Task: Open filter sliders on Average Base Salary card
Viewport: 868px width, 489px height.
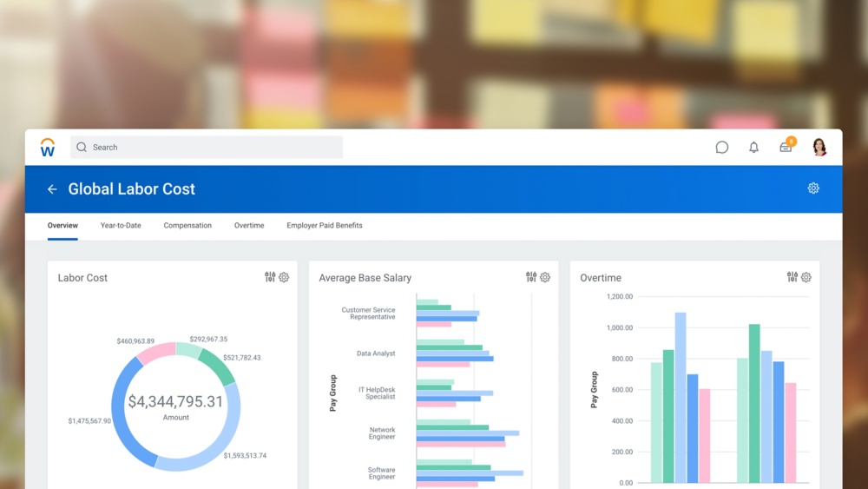Action: 531,277
